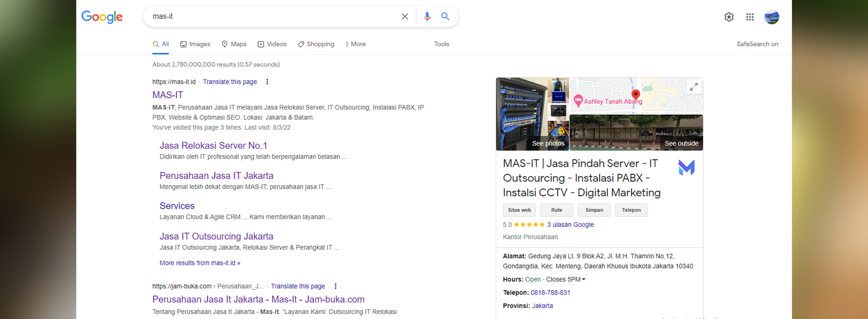Click the red map location pin
868x319 pixels.
[x=635, y=94]
